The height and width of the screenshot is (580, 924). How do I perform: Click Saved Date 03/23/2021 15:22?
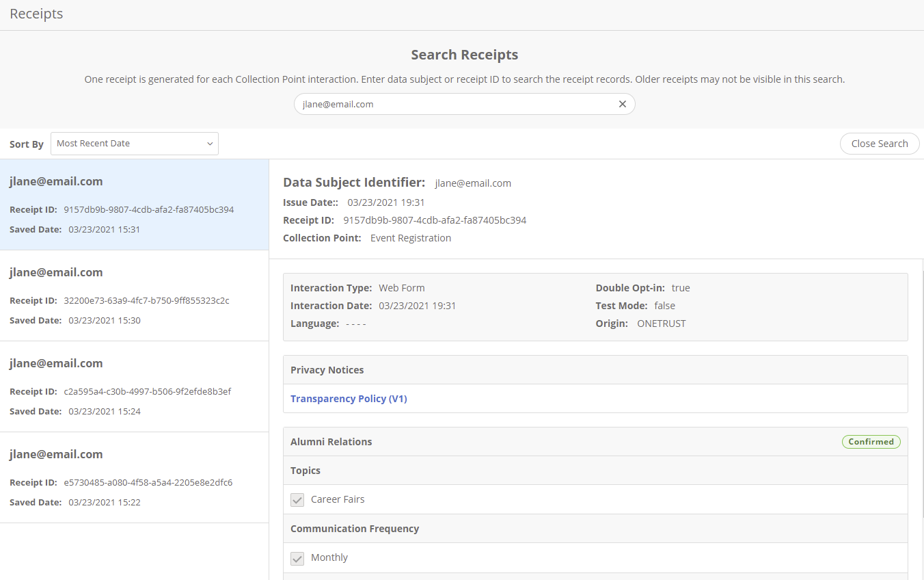pyautogui.click(x=105, y=503)
